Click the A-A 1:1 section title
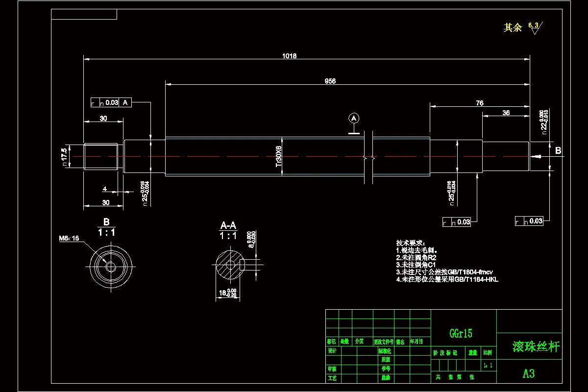Image resolution: width=588 pixels, height=392 pixels. coord(228,230)
